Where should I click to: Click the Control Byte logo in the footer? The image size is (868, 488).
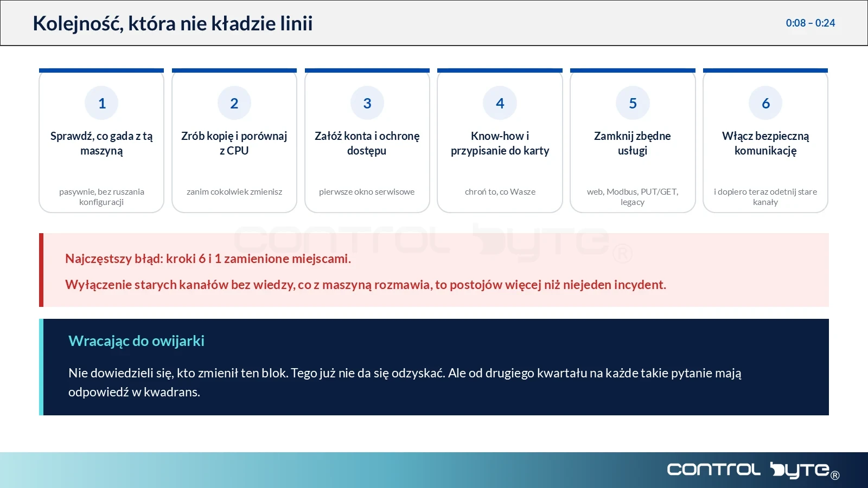[754, 470]
